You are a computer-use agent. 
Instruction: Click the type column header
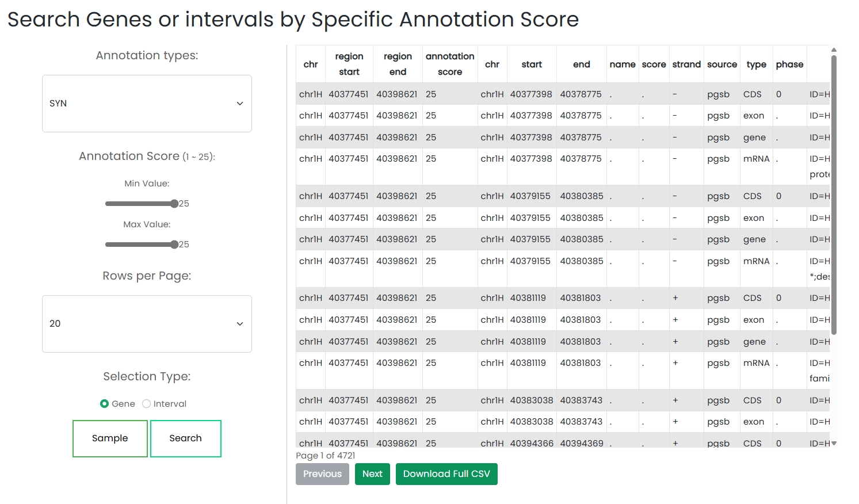[x=756, y=64]
